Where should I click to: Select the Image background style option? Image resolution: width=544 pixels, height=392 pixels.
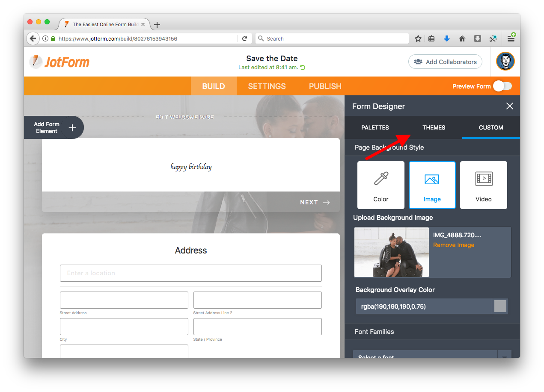pyautogui.click(x=432, y=185)
